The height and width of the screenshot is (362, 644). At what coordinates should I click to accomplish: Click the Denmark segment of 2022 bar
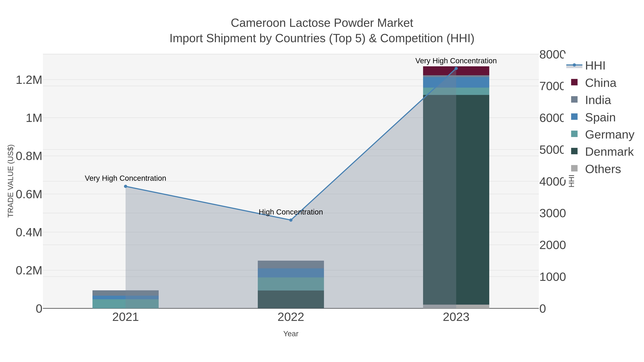[291, 299]
